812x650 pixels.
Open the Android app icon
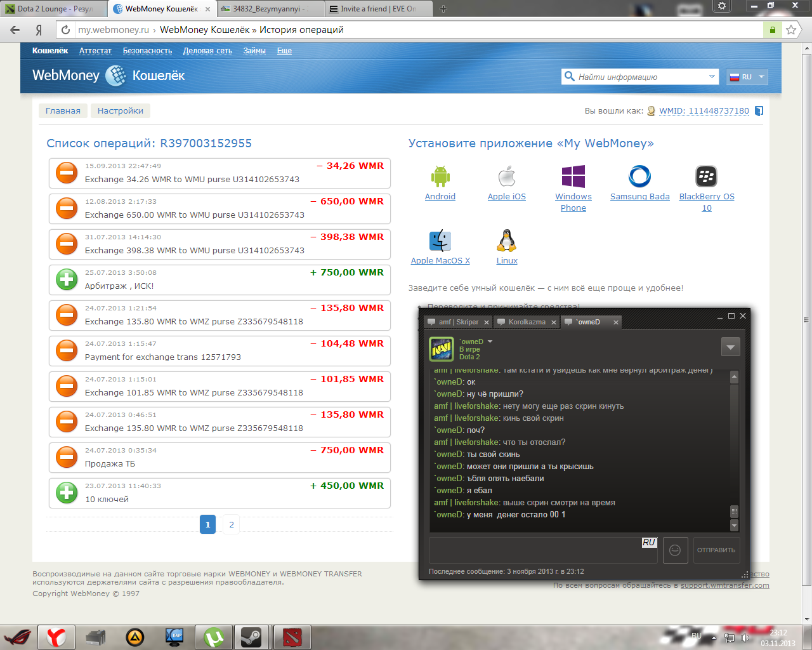pos(440,176)
